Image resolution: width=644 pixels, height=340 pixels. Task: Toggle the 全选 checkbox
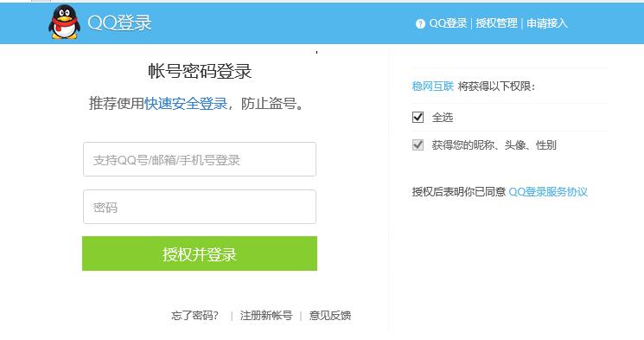[x=418, y=117]
